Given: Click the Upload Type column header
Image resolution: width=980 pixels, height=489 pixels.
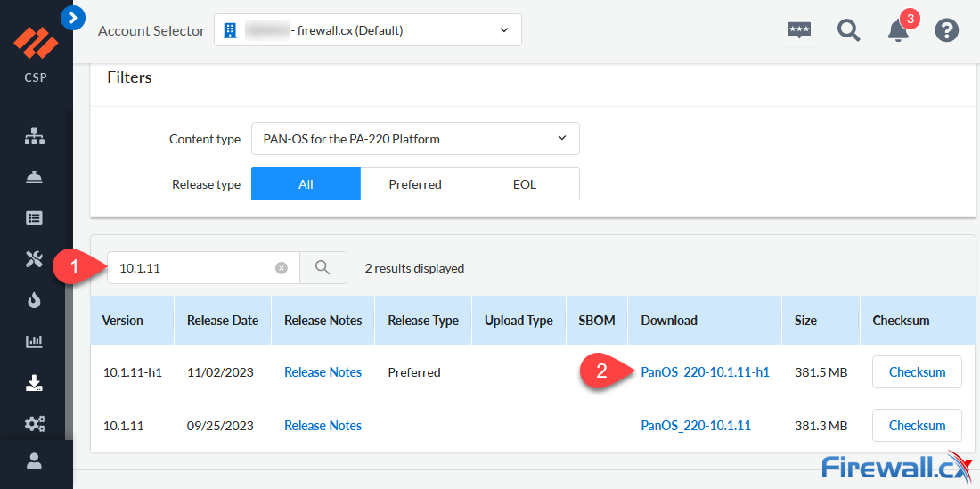Looking at the screenshot, I should click(519, 321).
